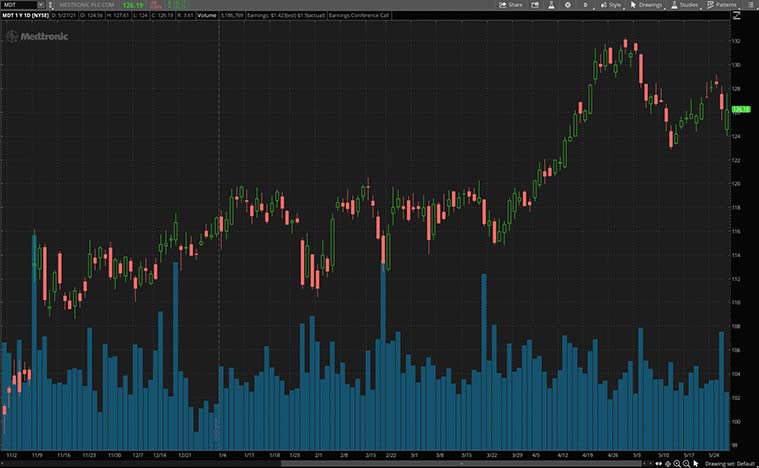Click the Earnings estimate text in header
This screenshot has width=759, height=468.
(286, 15)
